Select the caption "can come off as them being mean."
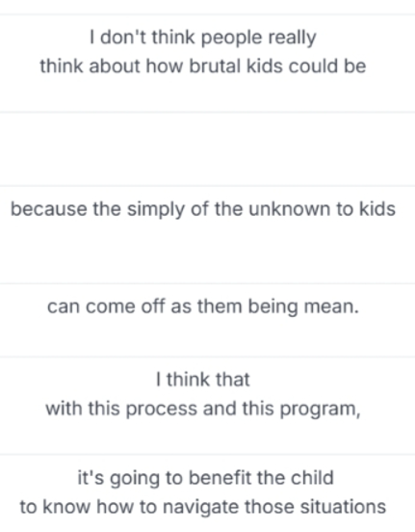The width and height of the screenshot is (415, 532). (x=203, y=306)
